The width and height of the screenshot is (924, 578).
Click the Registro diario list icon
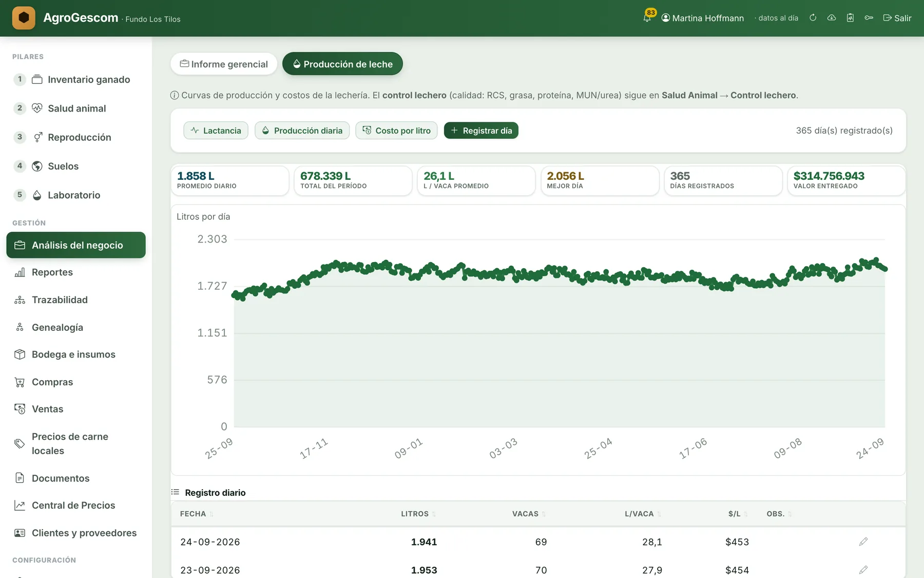(175, 492)
